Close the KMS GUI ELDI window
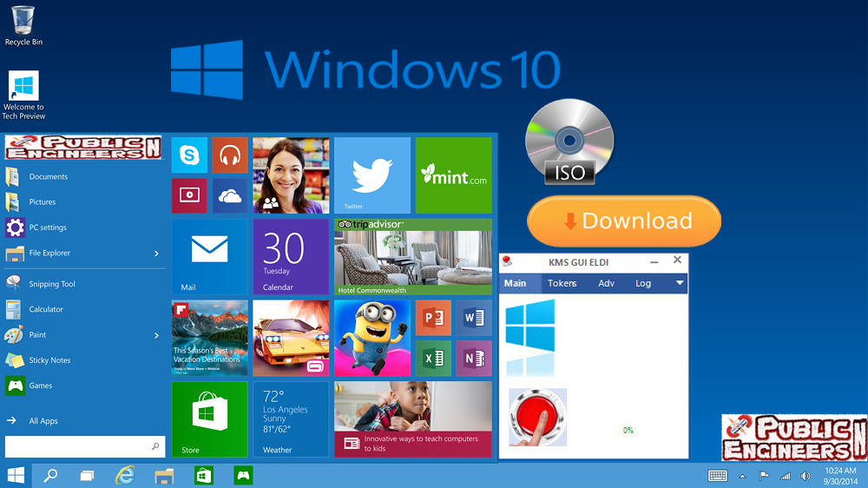 (677, 260)
